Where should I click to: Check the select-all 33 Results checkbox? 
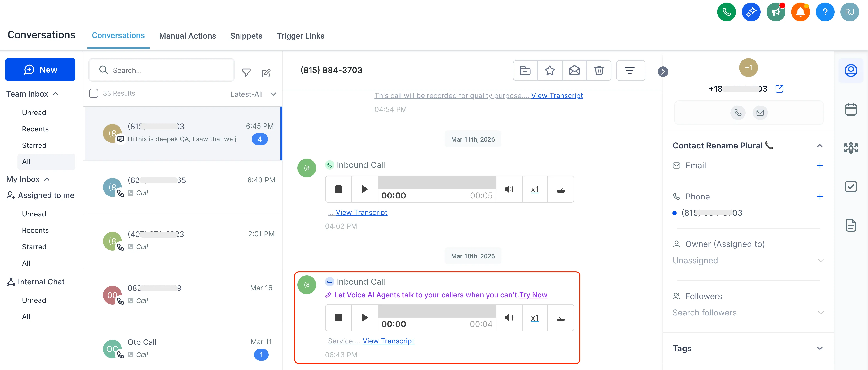[x=94, y=93]
